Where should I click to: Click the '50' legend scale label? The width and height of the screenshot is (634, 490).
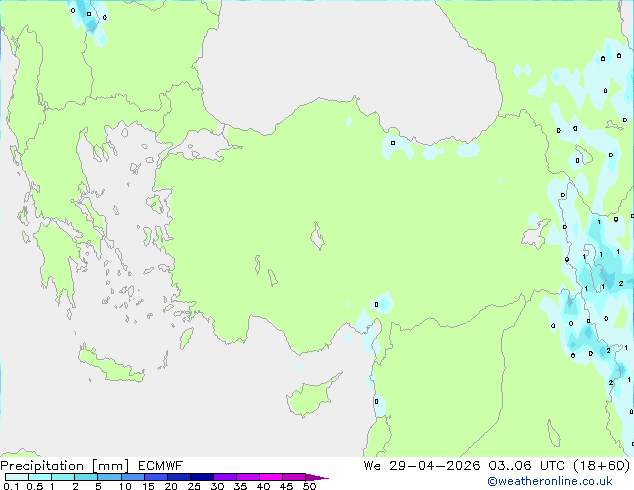pyautogui.click(x=309, y=486)
